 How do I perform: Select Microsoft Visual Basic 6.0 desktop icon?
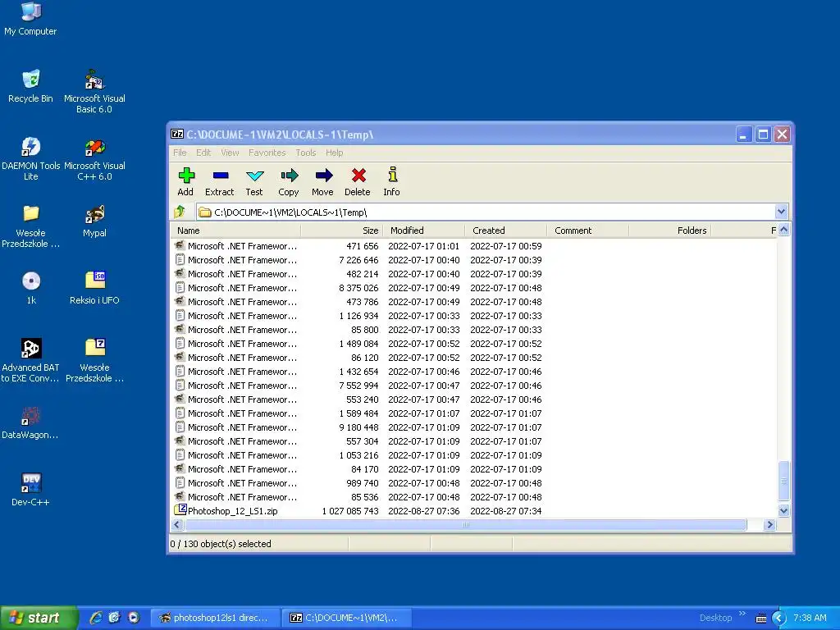click(x=94, y=91)
